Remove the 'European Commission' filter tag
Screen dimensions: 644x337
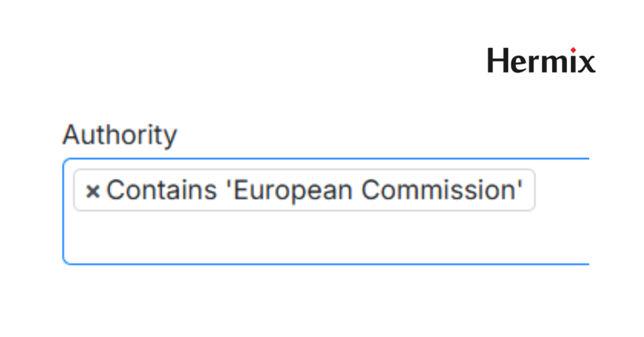pos(93,191)
